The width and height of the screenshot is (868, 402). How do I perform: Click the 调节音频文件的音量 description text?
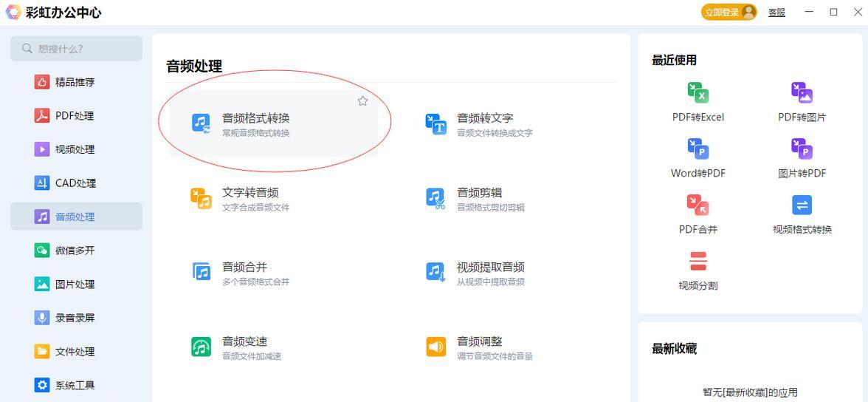point(495,356)
